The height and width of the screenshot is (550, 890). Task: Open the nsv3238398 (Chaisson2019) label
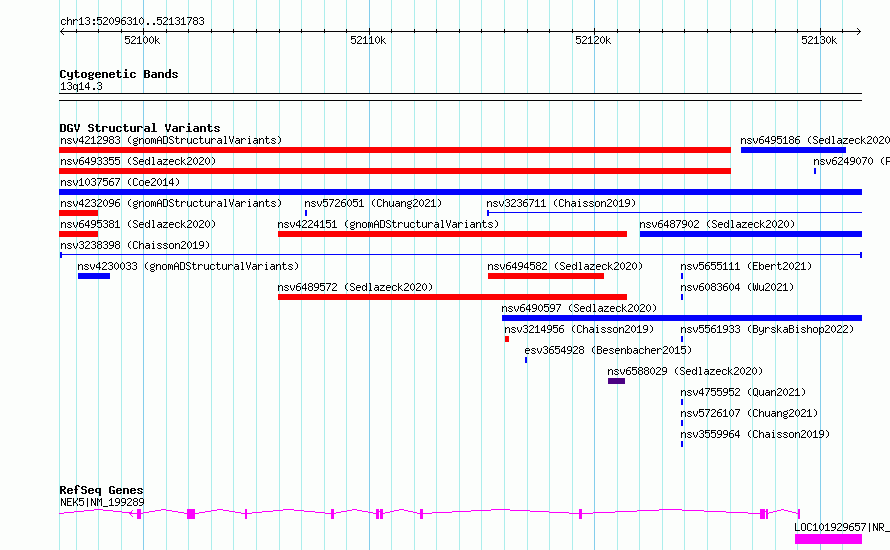tap(135, 245)
